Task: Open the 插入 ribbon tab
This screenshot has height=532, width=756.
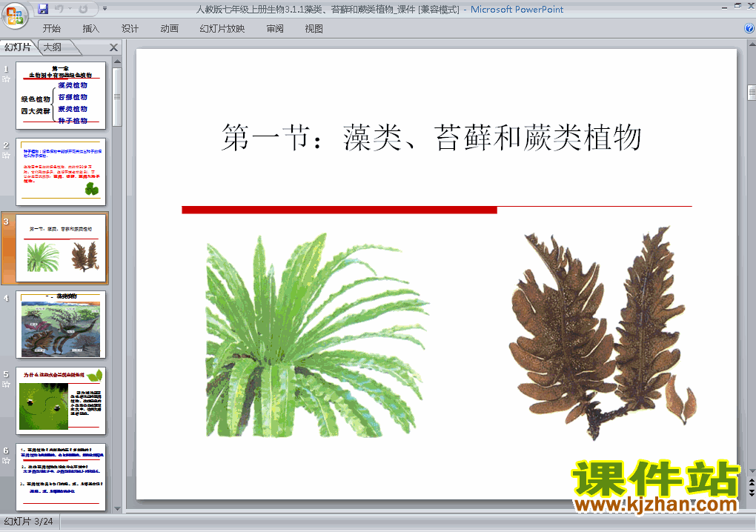Action: [x=90, y=28]
